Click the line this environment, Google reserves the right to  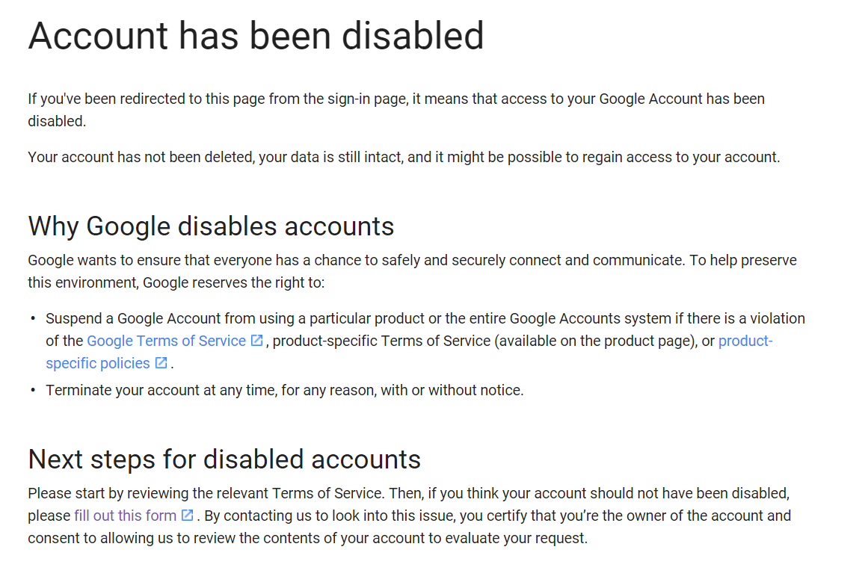click(176, 282)
